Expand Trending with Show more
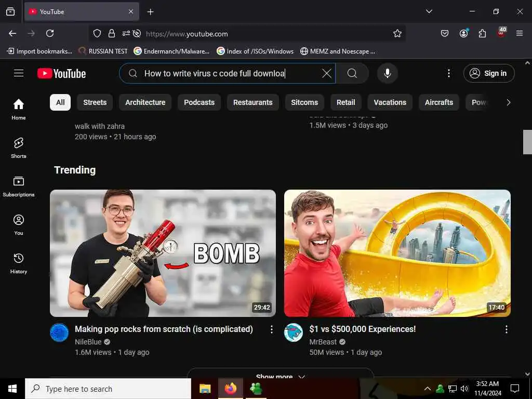 pos(280,376)
